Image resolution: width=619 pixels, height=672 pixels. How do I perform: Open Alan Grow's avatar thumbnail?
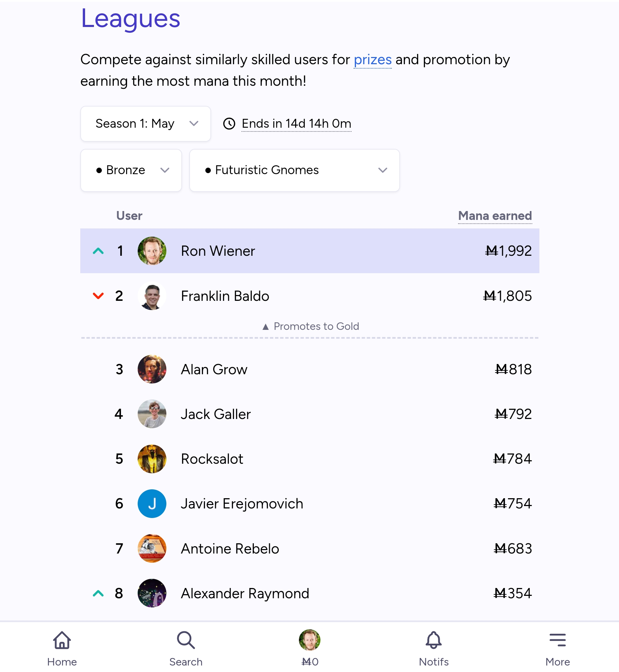[x=152, y=369]
